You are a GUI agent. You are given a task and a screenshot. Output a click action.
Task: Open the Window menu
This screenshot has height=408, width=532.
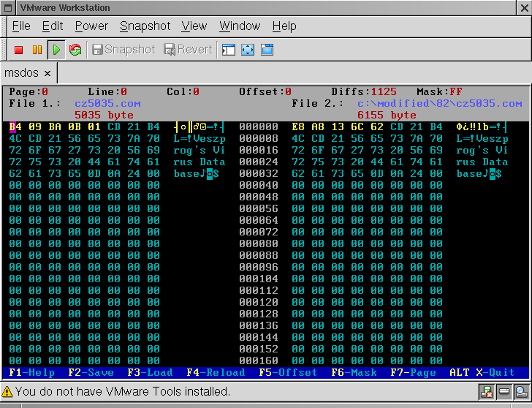tap(240, 26)
